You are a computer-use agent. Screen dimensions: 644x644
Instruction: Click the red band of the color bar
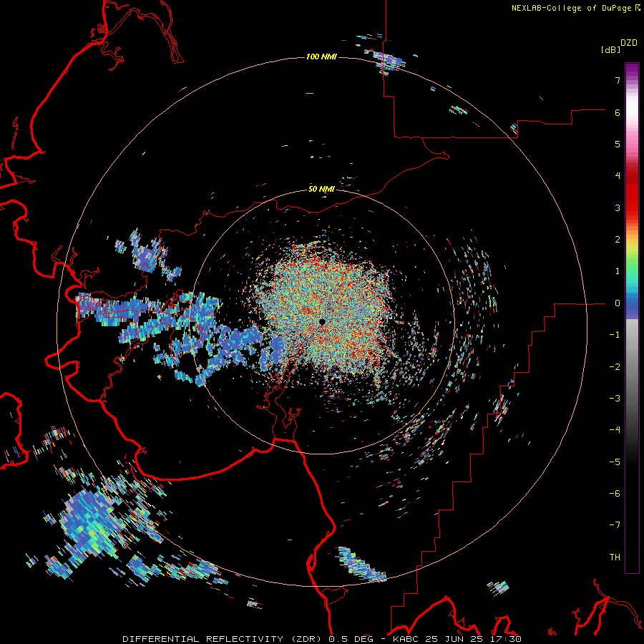[632, 195]
